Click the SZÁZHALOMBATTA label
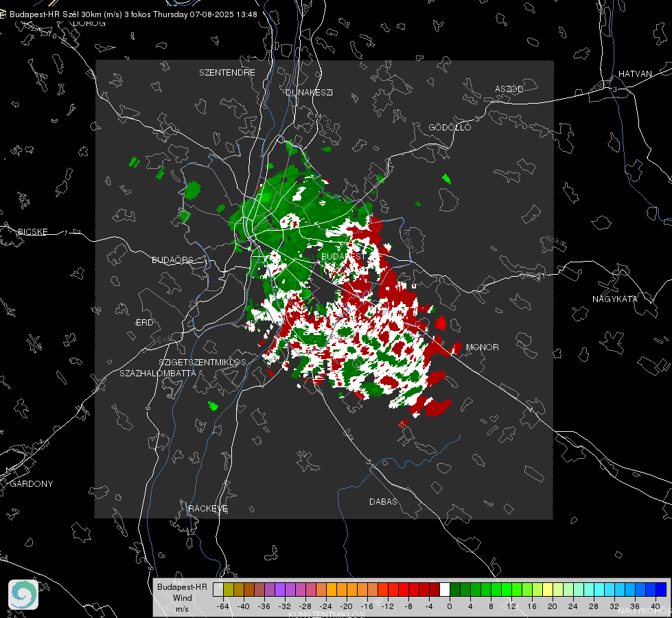Screen dimensions: 672x618 pos(158,373)
